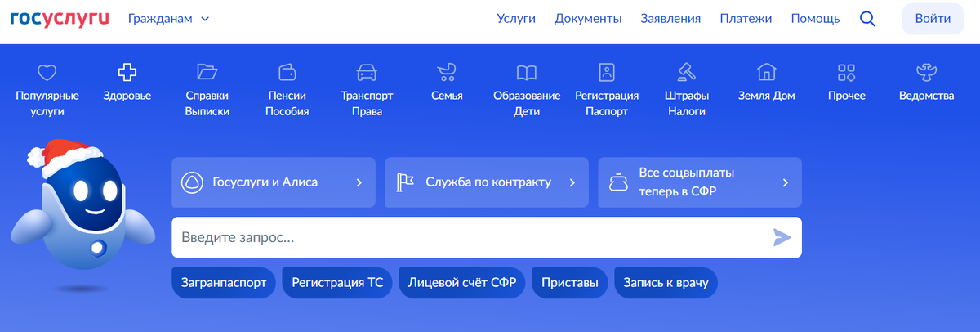Viewport: 980px width, 332px height.
Task: Click the Земля Дом label
Action: pyautogui.click(x=766, y=96)
